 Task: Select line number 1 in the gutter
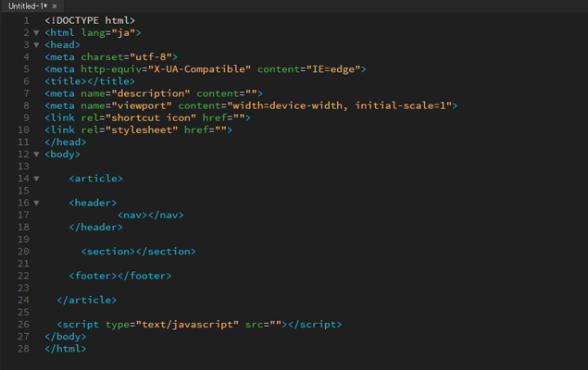25,20
